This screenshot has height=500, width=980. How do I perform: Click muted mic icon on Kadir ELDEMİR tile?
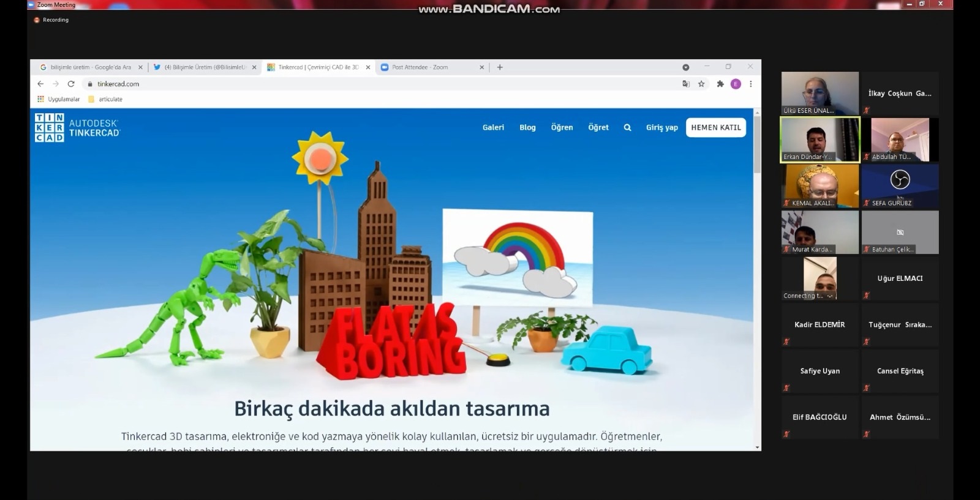[786, 341]
